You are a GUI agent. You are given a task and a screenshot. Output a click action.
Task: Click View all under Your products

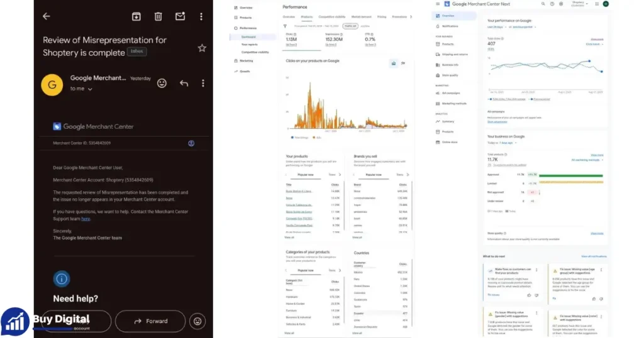[x=289, y=237]
